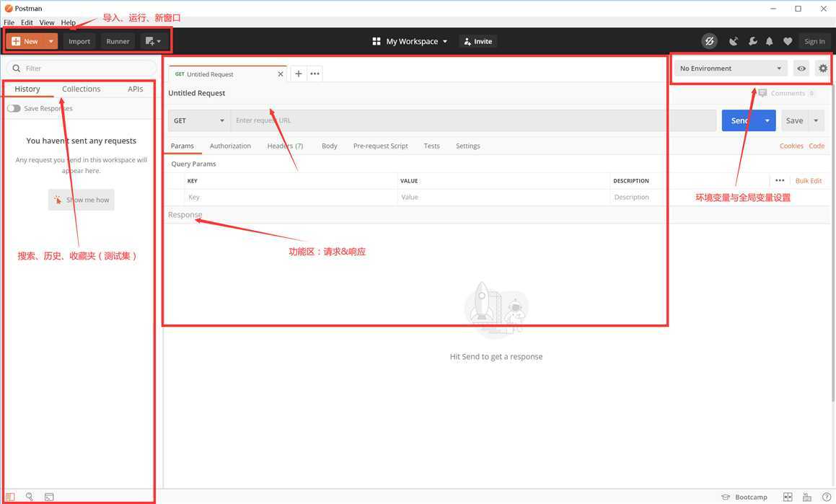This screenshot has height=504, width=836.
Task: Open the GET method dropdown
Action: (199, 120)
